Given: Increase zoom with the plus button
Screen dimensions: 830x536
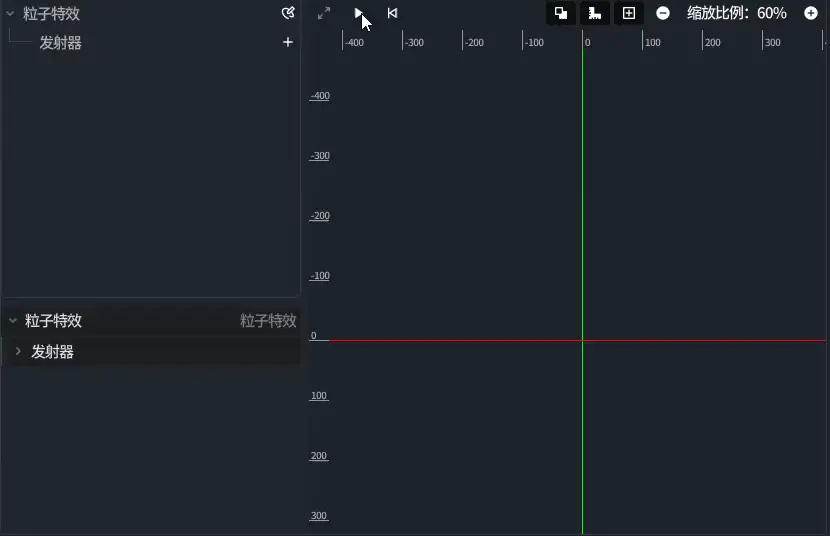Looking at the screenshot, I should [x=811, y=13].
